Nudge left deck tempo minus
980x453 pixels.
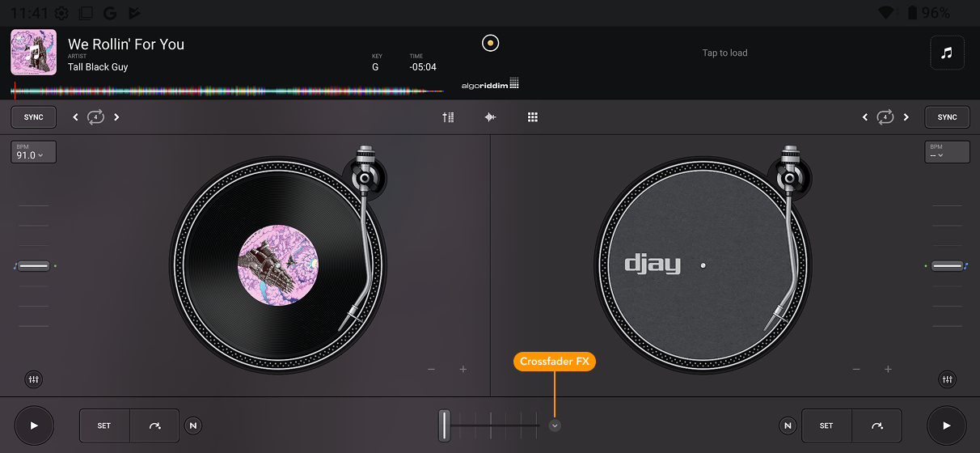coord(431,370)
